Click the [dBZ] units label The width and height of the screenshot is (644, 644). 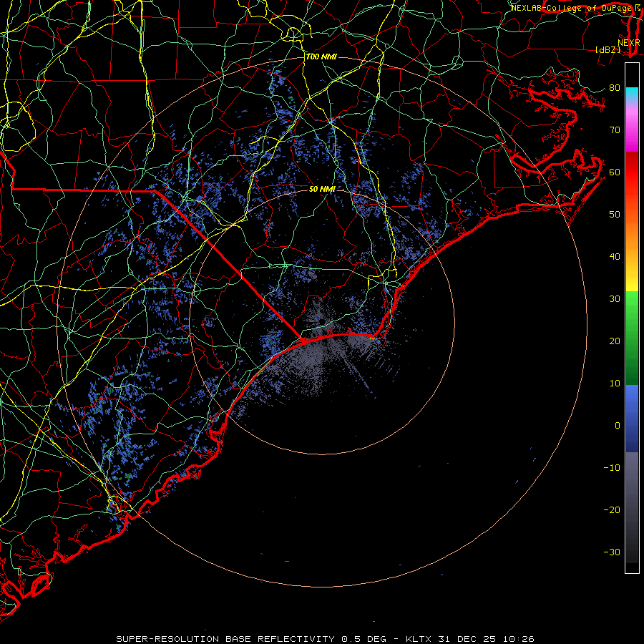608,49
